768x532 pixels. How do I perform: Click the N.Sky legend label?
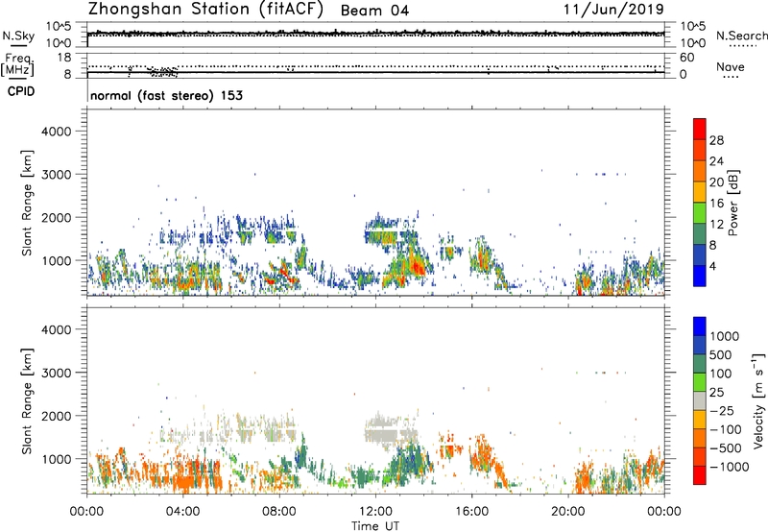click(18, 36)
